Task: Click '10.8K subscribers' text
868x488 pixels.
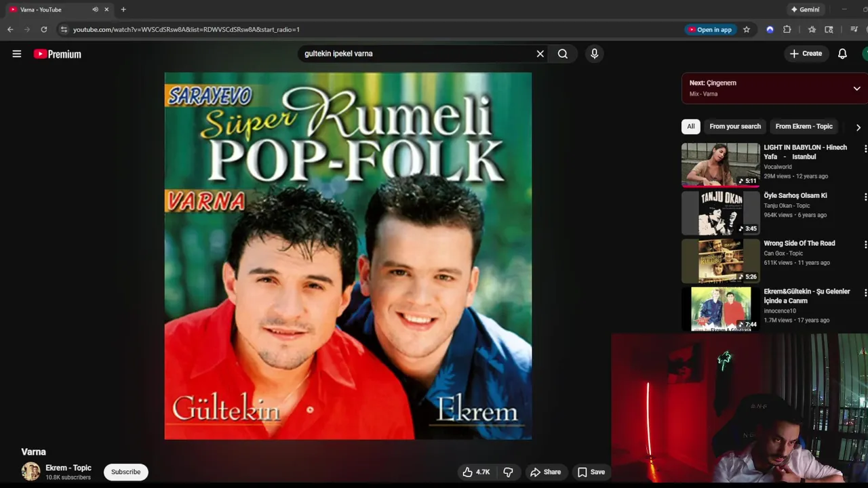Action: point(68,478)
